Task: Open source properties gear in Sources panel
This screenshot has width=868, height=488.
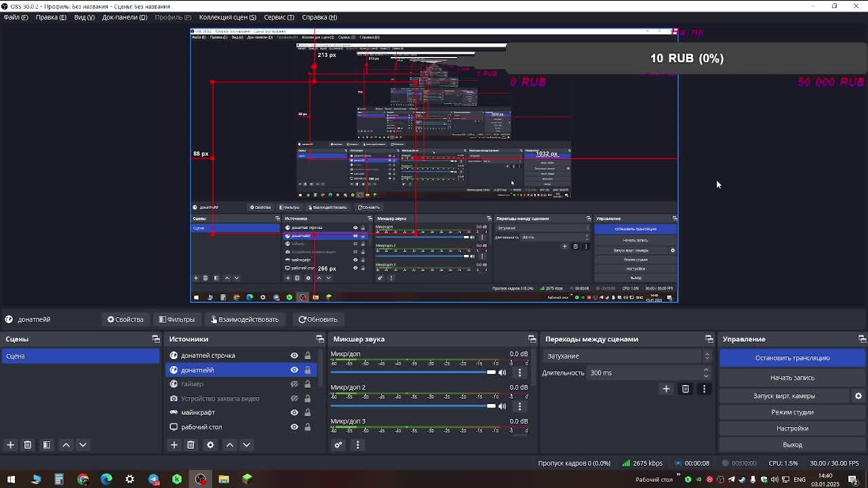Action: pyautogui.click(x=210, y=445)
